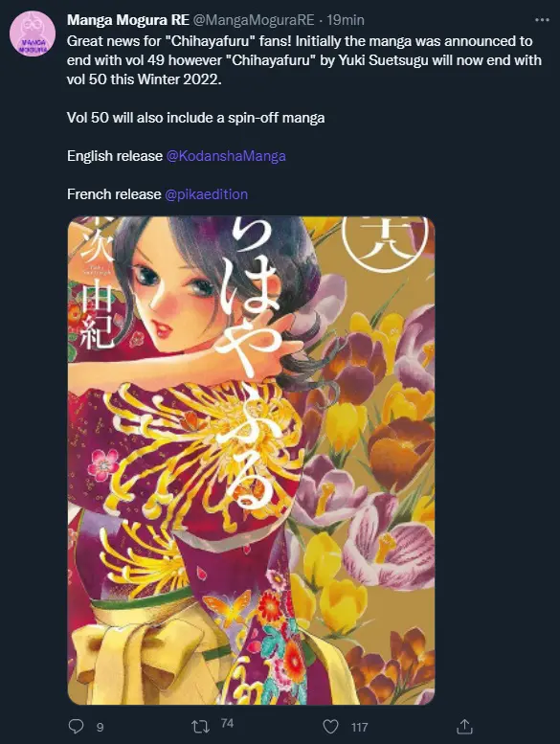
Task: Like the tweet with heart icon
Action: click(x=330, y=727)
